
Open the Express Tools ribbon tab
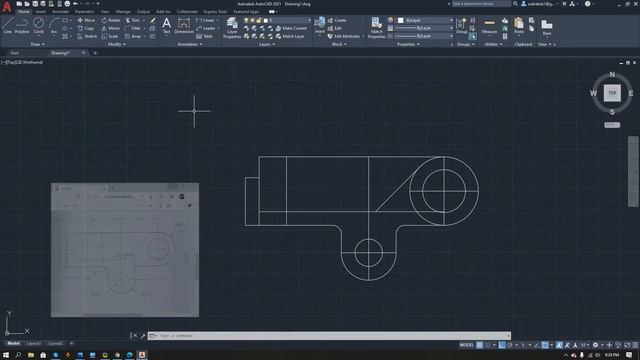click(x=215, y=12)
